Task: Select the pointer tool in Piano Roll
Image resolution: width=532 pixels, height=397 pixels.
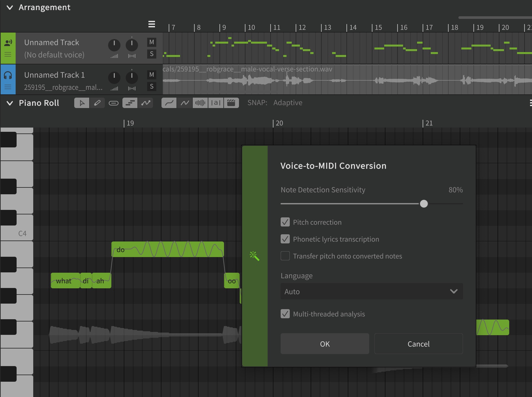Action: (x=82, y=103)
